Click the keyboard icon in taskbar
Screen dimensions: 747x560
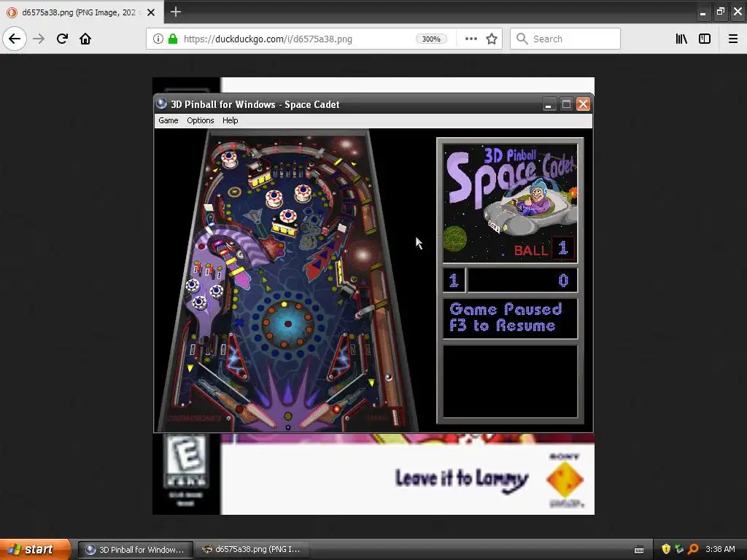(639, 550)
